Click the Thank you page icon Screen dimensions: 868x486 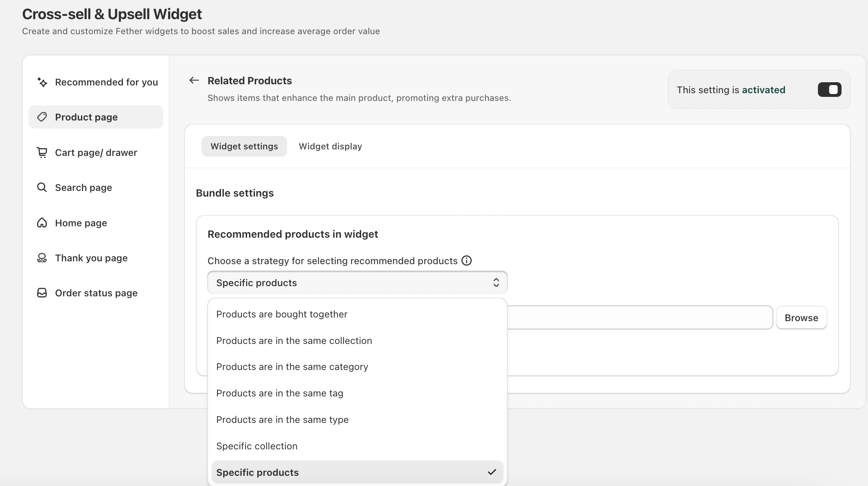42,258
